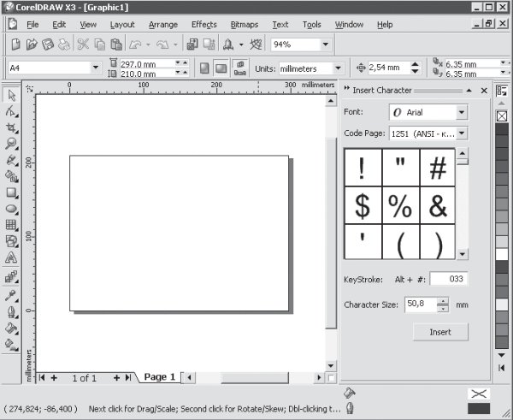Image resolution: width=513 pixels, height=420 pixels.
Task: Switch to the Page 1 tab
Action: click(x=159, y=377)
